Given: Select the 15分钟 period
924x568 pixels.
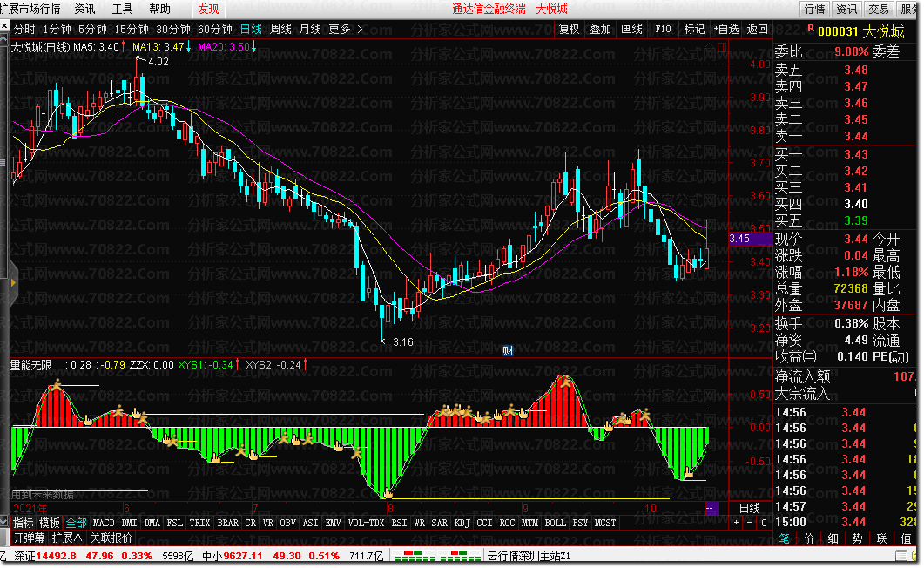Looking at the screenshot, I should (x=132, y=29).
